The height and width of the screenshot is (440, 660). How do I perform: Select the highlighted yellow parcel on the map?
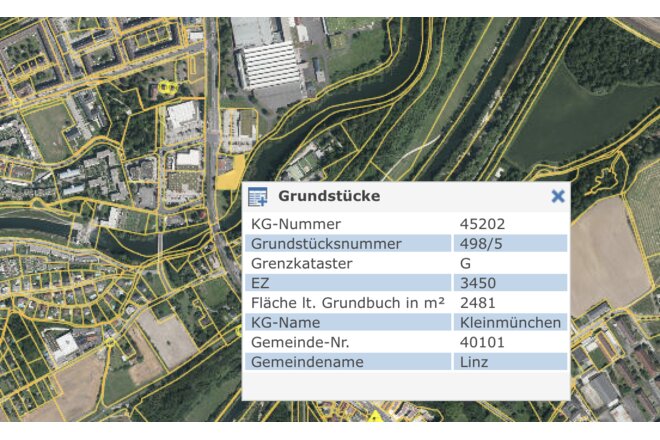(x=230, y=175)
